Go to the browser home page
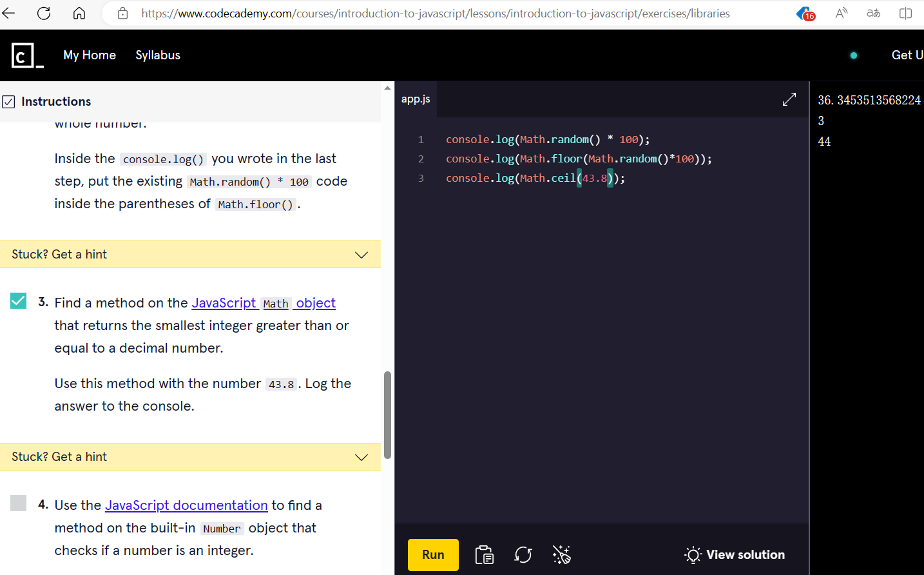 [x=79, y=14]
